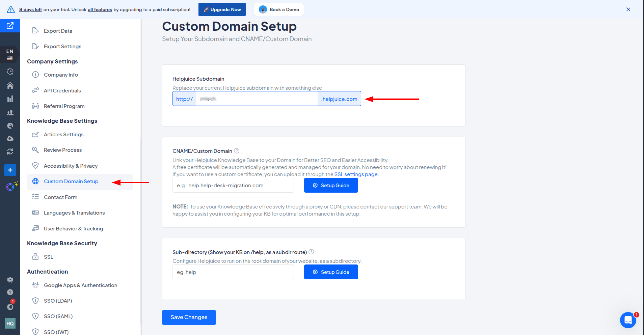644x335 pixels.
Task: Open the globe notifications icon with badge
Action: (x=10, y=306)
